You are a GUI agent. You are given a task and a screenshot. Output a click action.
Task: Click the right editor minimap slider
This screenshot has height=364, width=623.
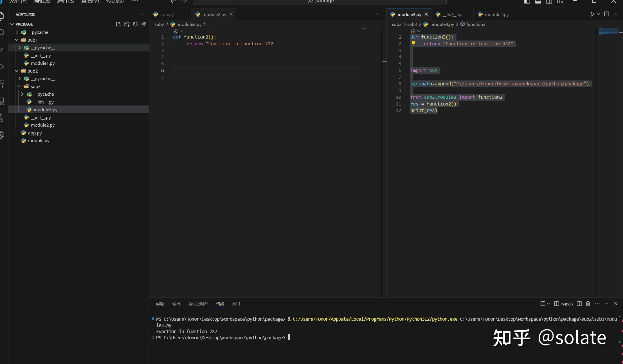608,31
